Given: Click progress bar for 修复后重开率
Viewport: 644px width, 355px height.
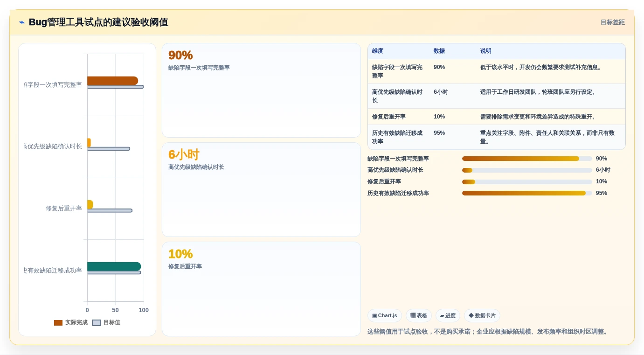Looking at the screenshot, I should (x=527, y=181).
